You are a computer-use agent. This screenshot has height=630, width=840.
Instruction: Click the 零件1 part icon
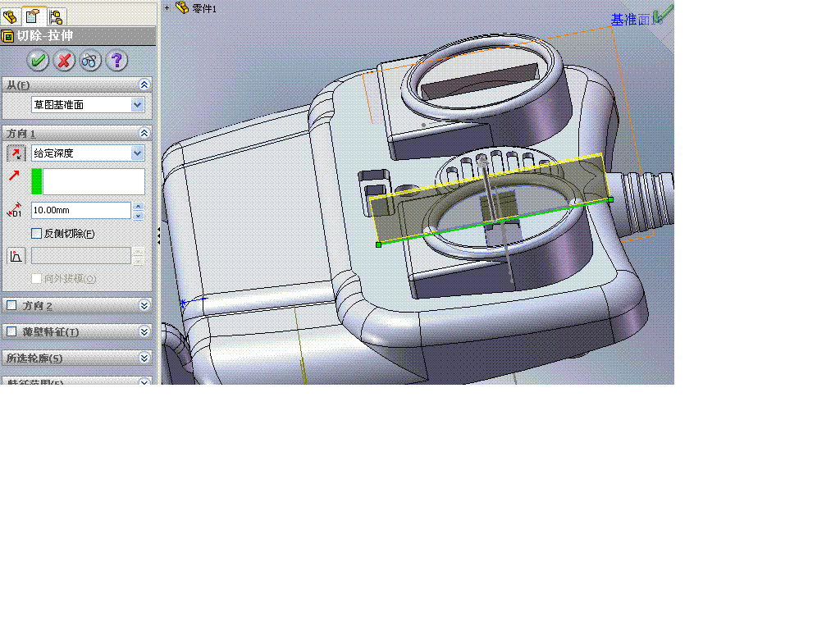182,7
